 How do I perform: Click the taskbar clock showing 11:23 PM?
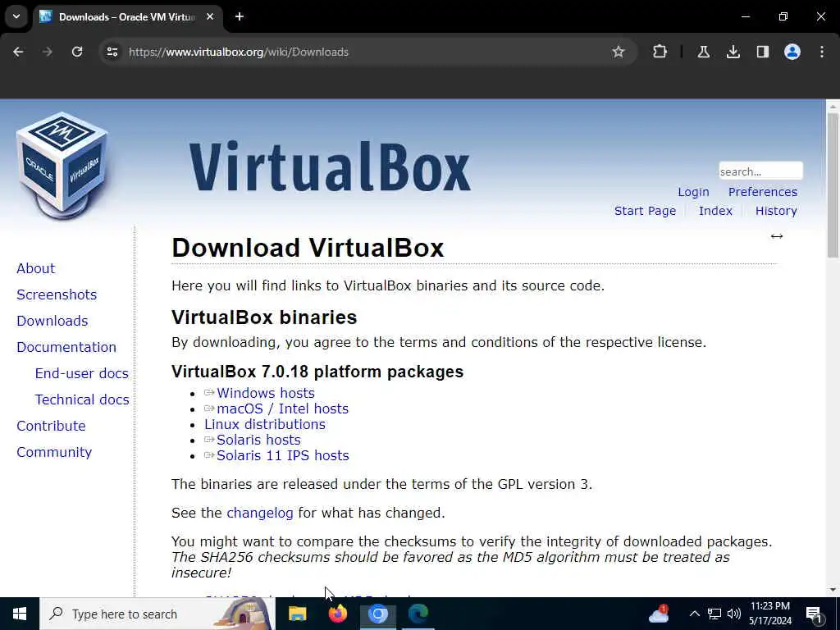pyautogui.click(x=769, y=614)
